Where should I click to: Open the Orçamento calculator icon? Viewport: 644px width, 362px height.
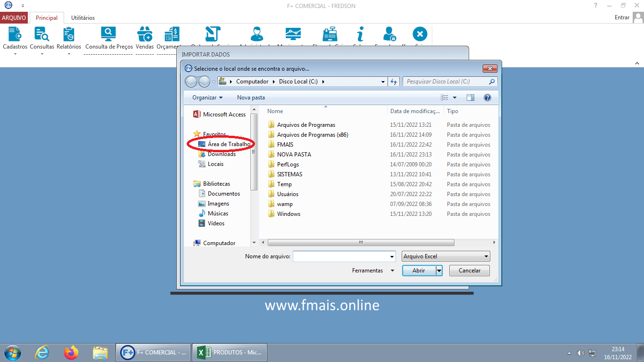(172, 34)
